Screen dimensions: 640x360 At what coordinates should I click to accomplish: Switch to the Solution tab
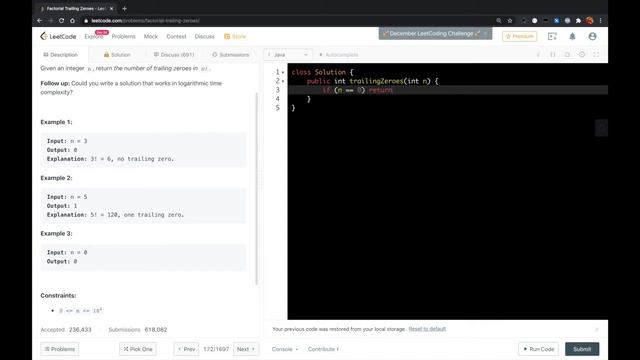click(x=117, y=54)
